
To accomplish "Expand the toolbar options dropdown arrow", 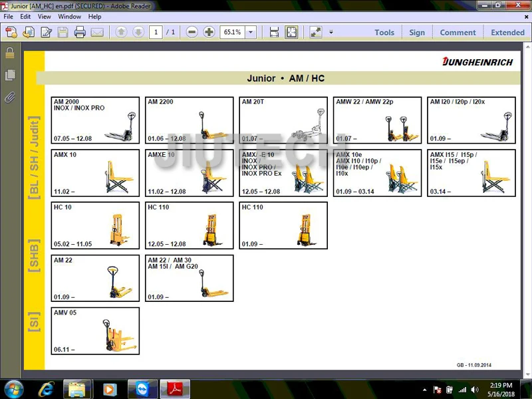I will [331, 32].
